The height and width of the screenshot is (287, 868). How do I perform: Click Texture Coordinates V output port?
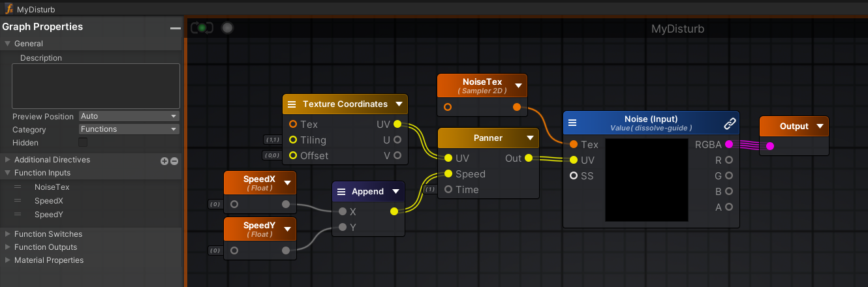point(397,155)
